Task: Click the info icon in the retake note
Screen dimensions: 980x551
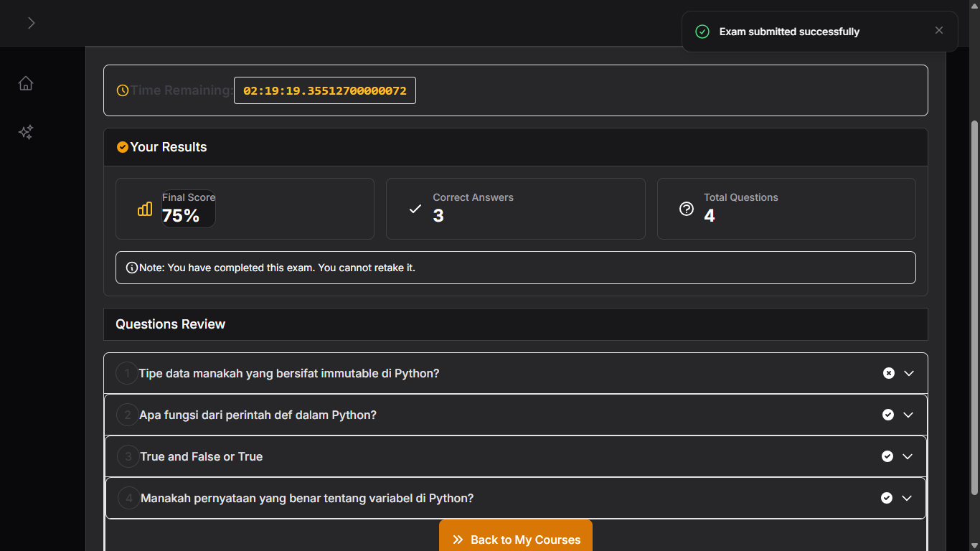Action: click(x=132, y=268)
